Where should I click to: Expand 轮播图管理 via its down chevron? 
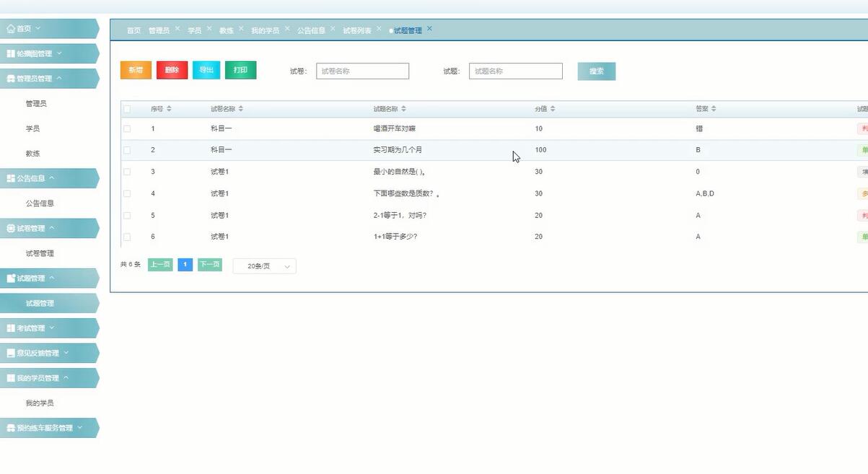click(59, 53)
